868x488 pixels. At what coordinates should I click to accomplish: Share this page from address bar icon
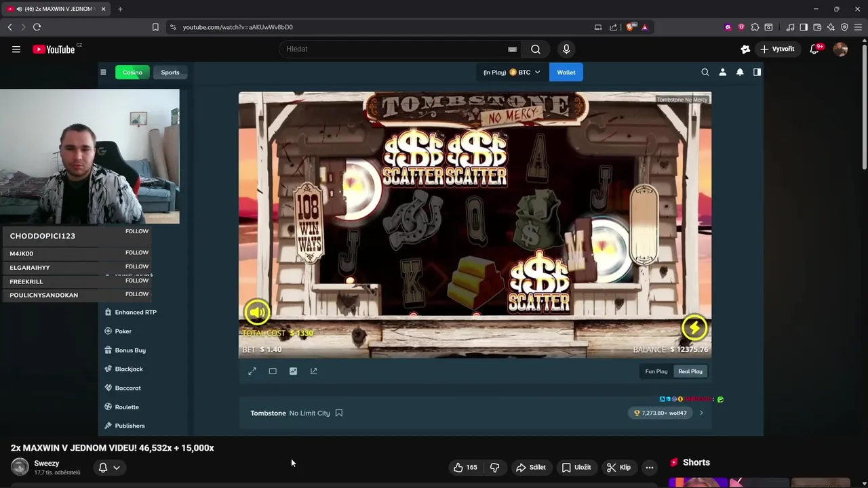(614, 27)
